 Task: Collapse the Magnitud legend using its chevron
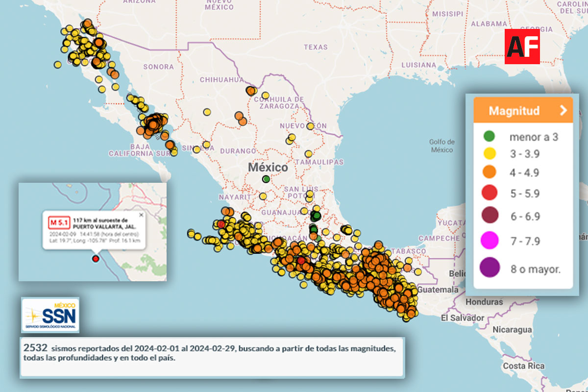(563, 110)
